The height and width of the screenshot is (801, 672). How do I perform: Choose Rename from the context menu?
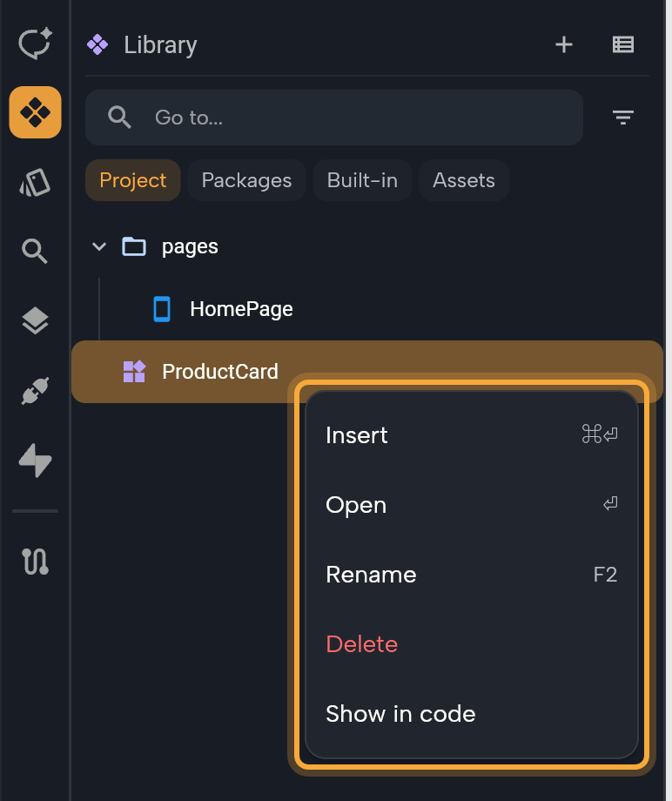click(471, 575)
